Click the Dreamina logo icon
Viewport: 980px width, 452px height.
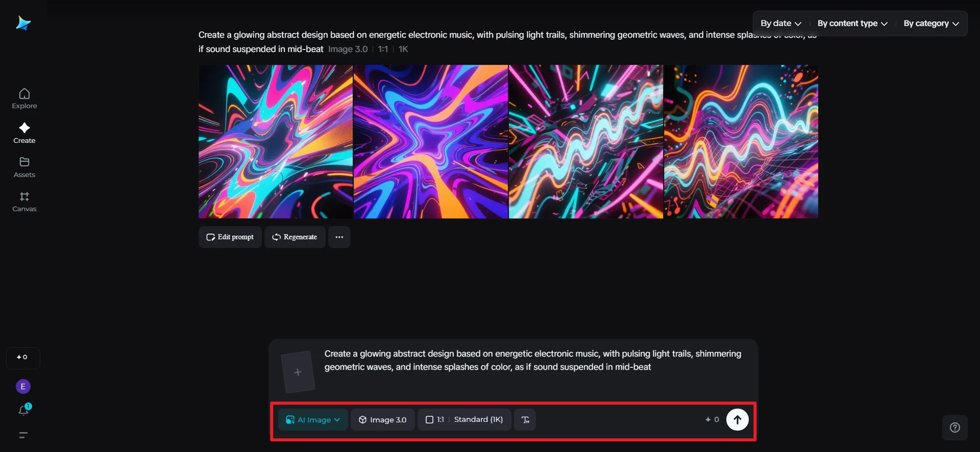[x=23, y=23]
